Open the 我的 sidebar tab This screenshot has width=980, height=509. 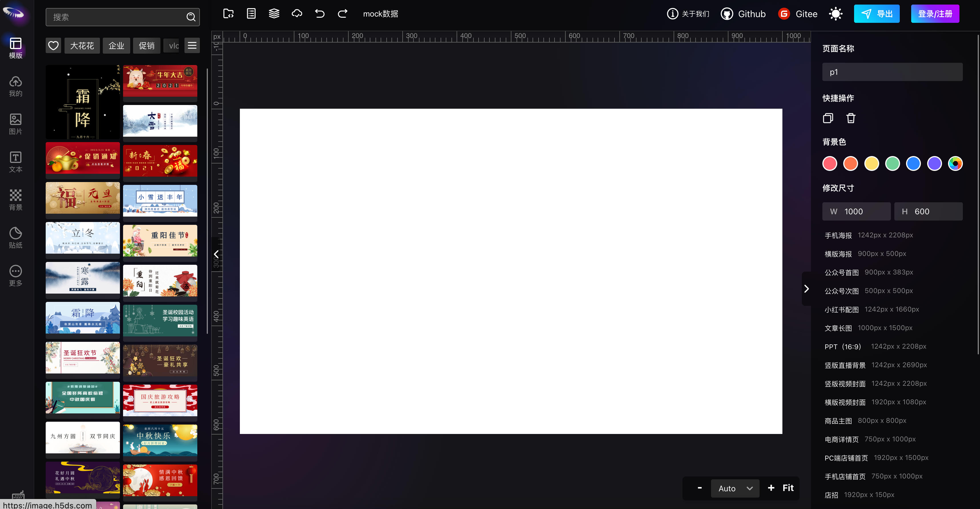(16, 86)
